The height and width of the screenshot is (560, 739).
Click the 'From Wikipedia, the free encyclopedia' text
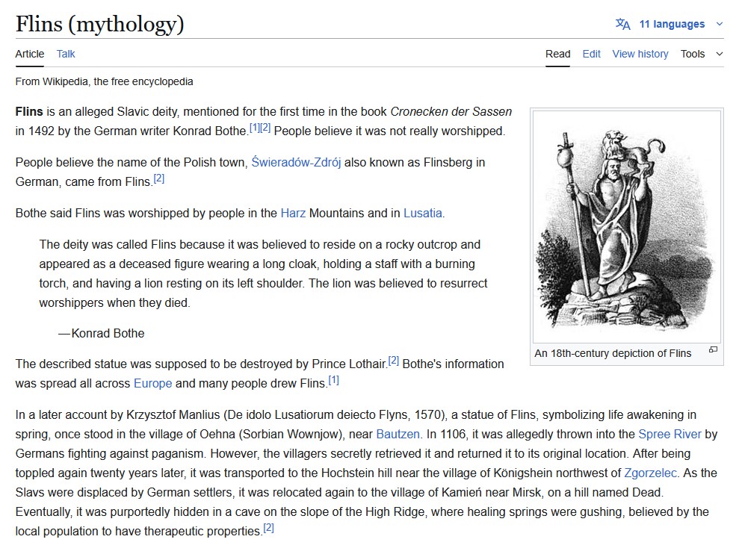(104, 81)
